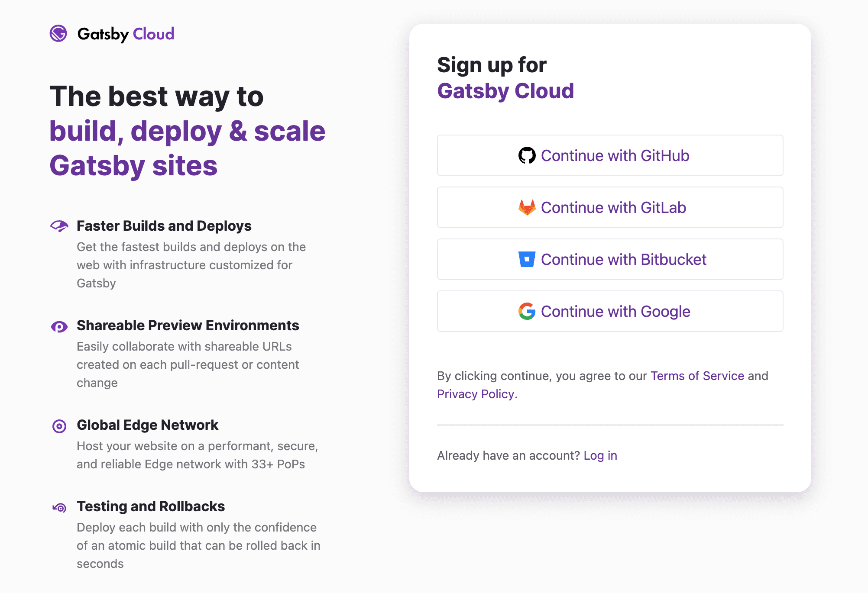Click the Gatsby logo icon

[x=58, y=33]
